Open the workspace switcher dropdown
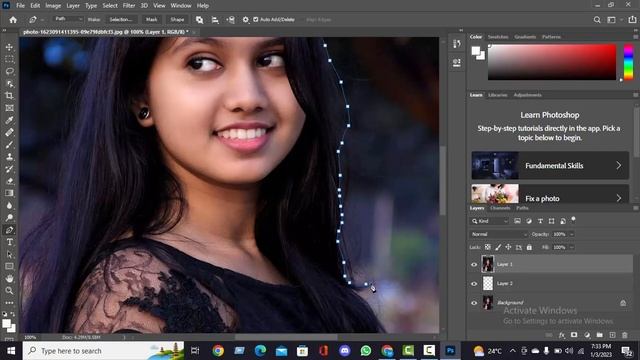Screen dimensions: 640x360 point(613,20)
